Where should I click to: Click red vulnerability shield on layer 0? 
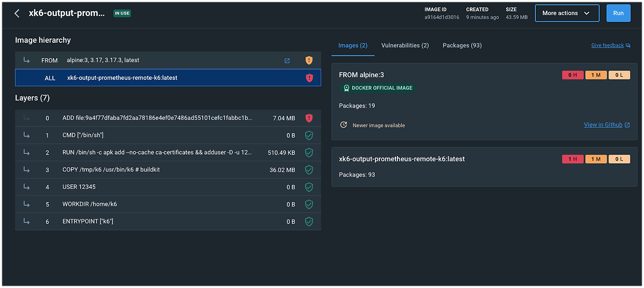pyautogui.click(x=309, y=118)
